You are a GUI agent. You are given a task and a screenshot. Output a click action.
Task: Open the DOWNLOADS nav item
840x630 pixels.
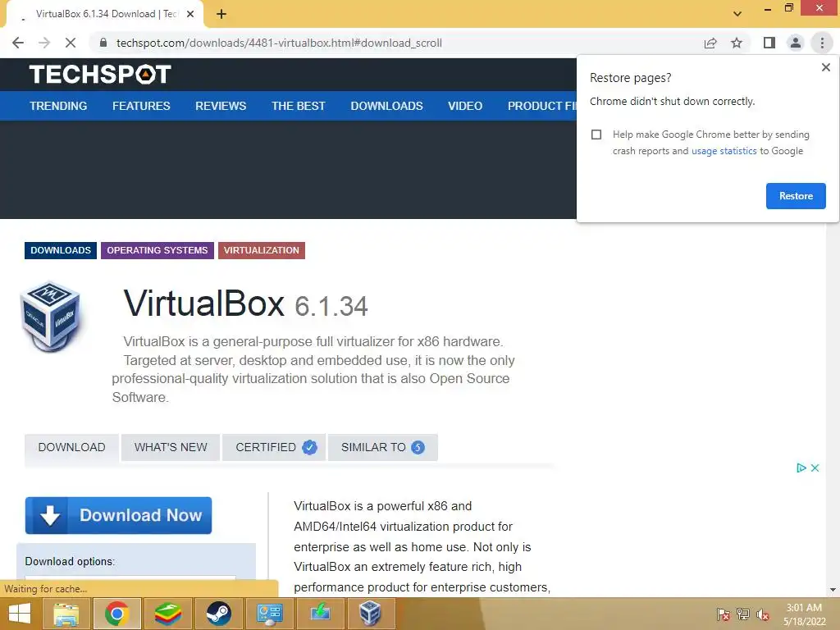387,106
